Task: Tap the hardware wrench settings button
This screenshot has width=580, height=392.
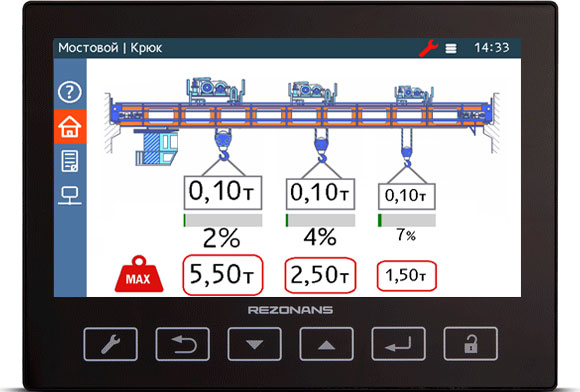Action: pyautogui.click(x=111, y=344)
